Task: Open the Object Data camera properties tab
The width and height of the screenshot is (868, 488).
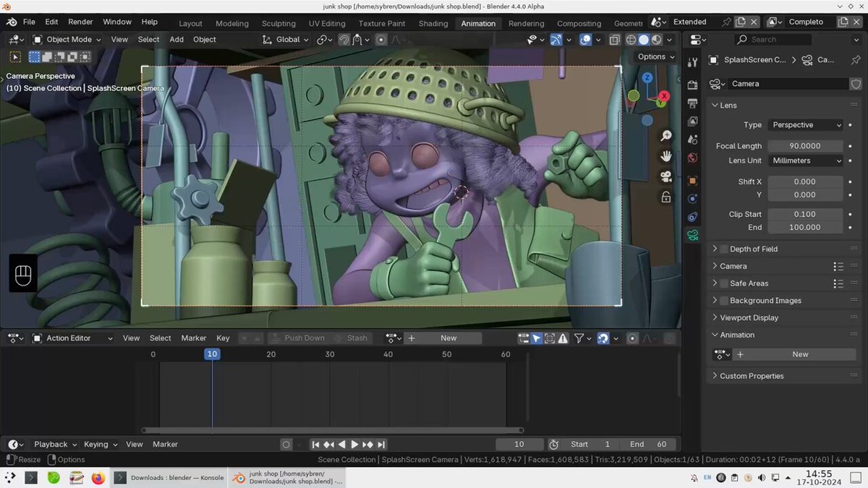Action: [692, 235]
